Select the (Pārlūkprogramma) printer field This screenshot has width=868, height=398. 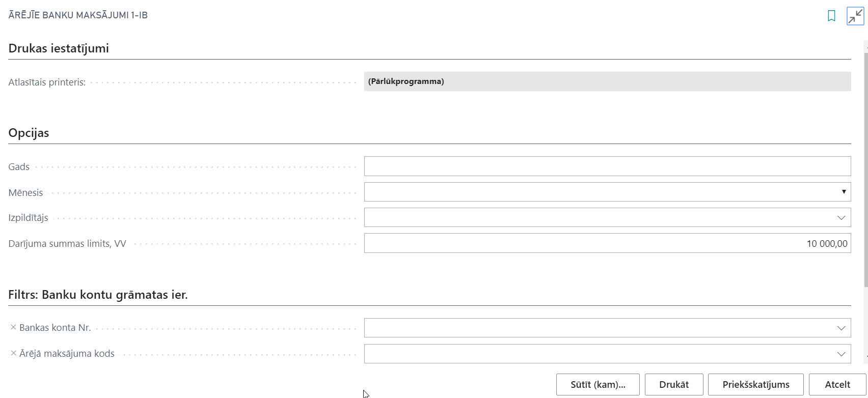(607, 81)
